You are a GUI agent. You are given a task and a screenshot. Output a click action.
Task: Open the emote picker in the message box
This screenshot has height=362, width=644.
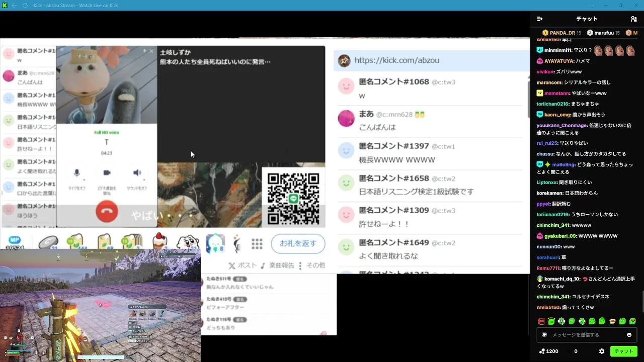click(x=629, y=335)
